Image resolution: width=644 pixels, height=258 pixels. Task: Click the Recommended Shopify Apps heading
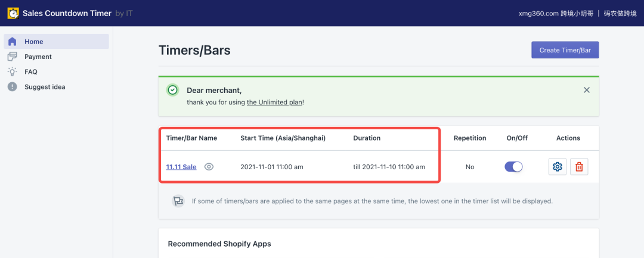pyautogui.click(x=219, y=244)
